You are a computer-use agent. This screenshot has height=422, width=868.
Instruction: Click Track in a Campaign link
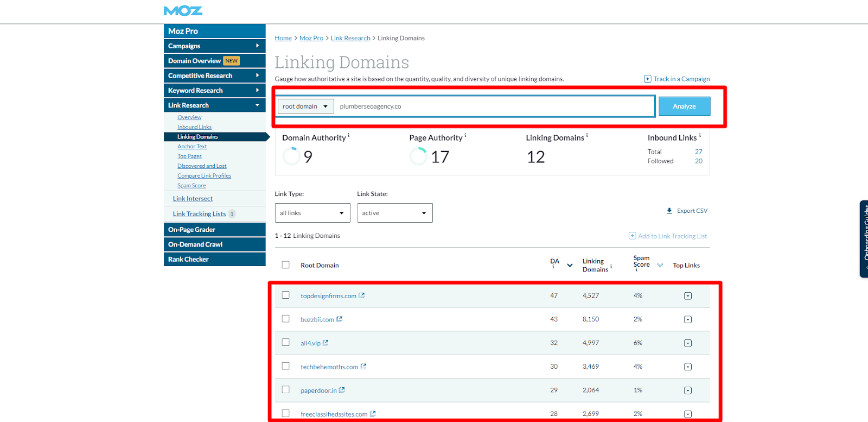pos(681,79)
